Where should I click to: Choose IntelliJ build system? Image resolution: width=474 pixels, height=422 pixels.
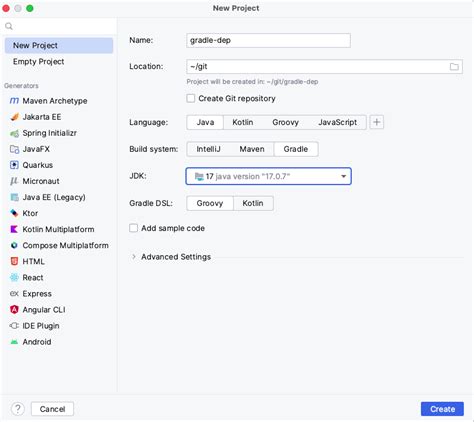point(208,149)
